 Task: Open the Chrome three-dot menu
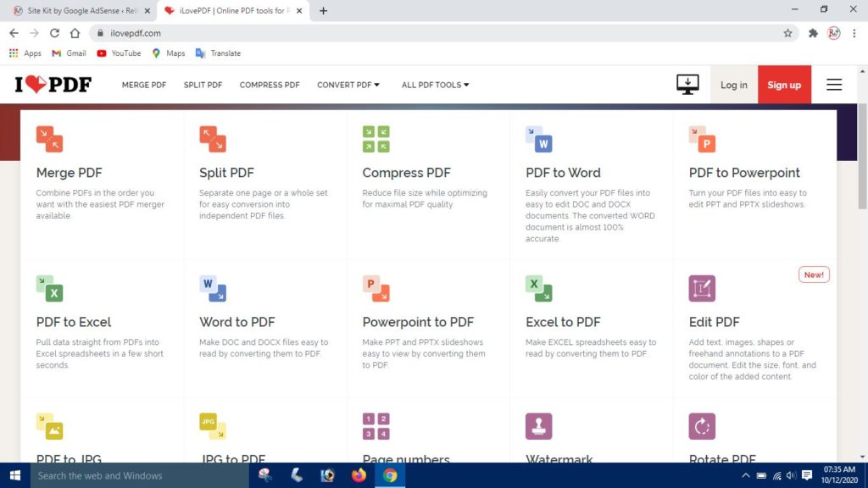pyautogui.click(x=854, y=33)
